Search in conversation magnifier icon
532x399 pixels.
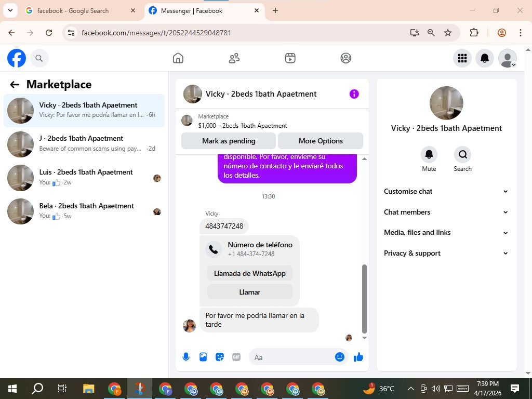click(462, 155)
